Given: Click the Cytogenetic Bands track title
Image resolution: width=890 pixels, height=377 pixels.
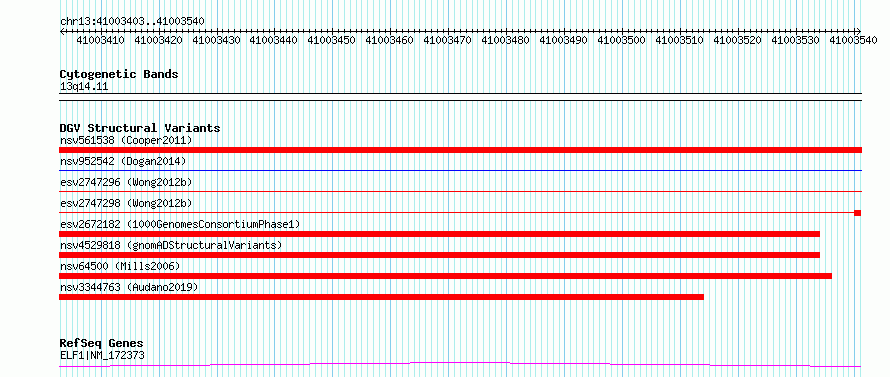Looking at the screenshot, I should (x=119, y=74).
